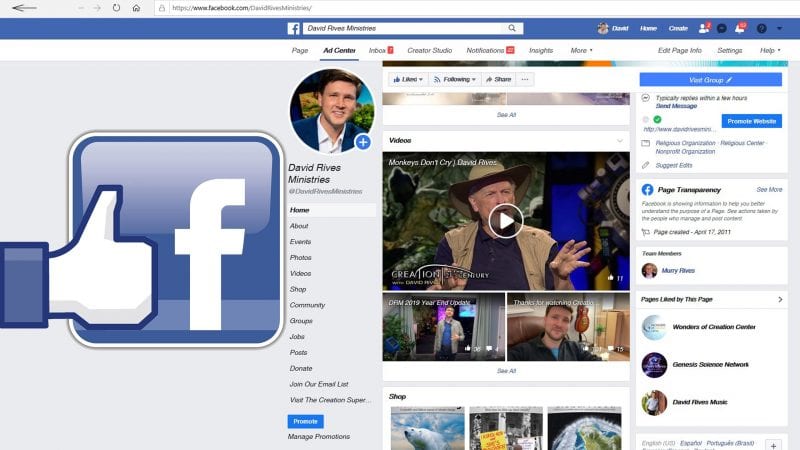Open Following dropdown button
This screenshot has width=800, height=450.
tap(454, 80)
